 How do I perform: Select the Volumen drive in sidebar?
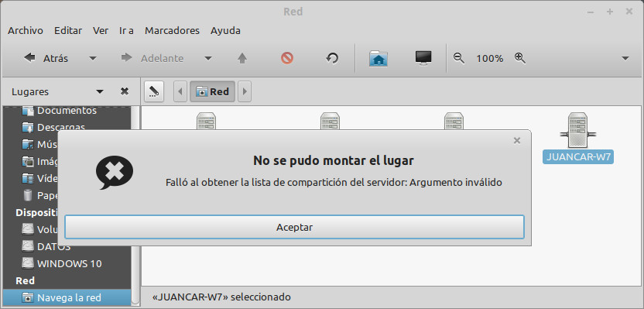[40, 229]
